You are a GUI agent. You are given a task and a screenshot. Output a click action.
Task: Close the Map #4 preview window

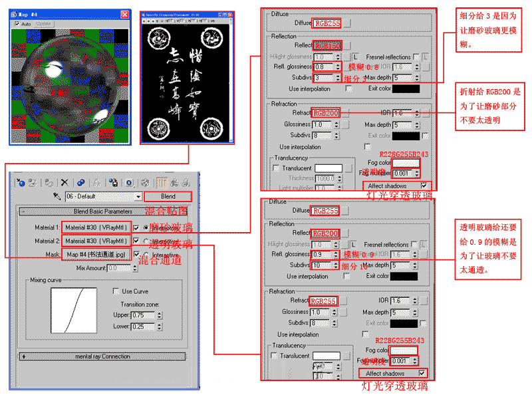pos(125,14)
